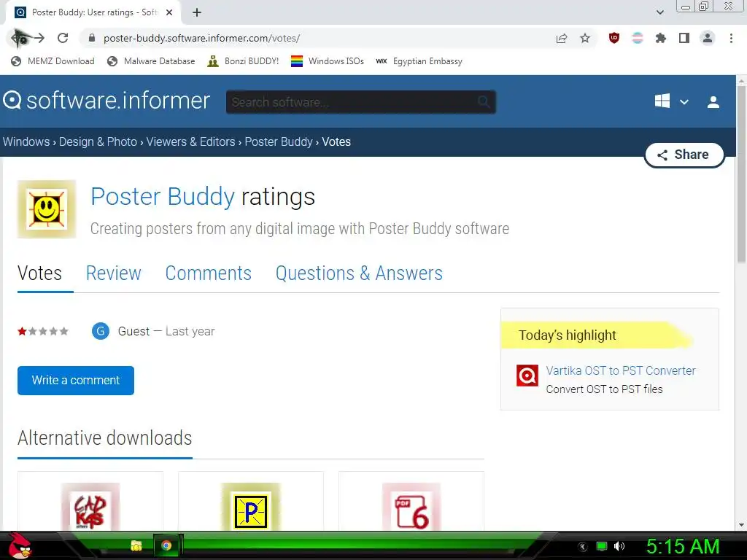Open MEMZ Download bookmark

53,61
